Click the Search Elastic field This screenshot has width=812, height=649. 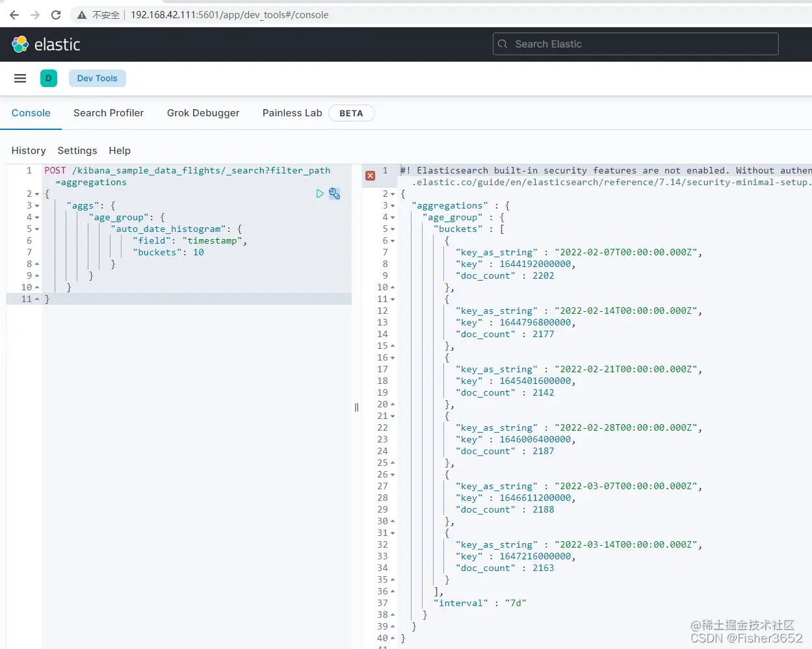coord(635,44)
